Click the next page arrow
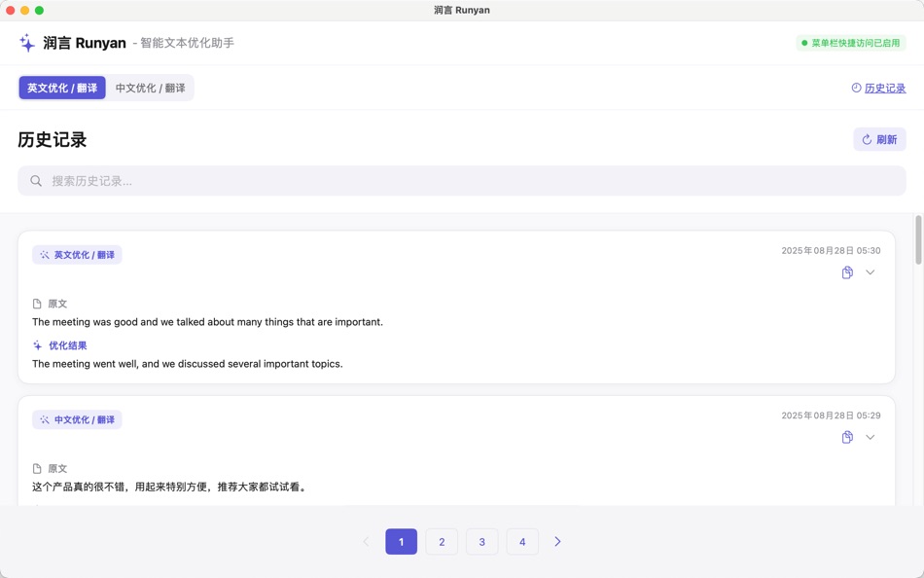 point(557,541)
